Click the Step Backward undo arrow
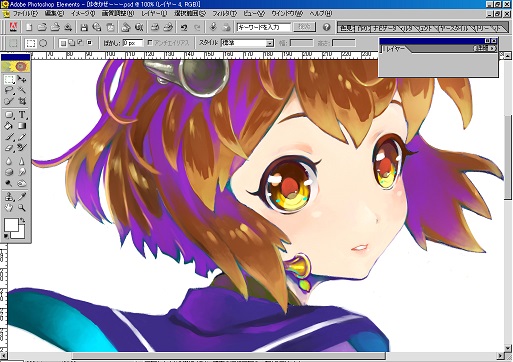Screen dimensions: 513x362 coord(184,27)
